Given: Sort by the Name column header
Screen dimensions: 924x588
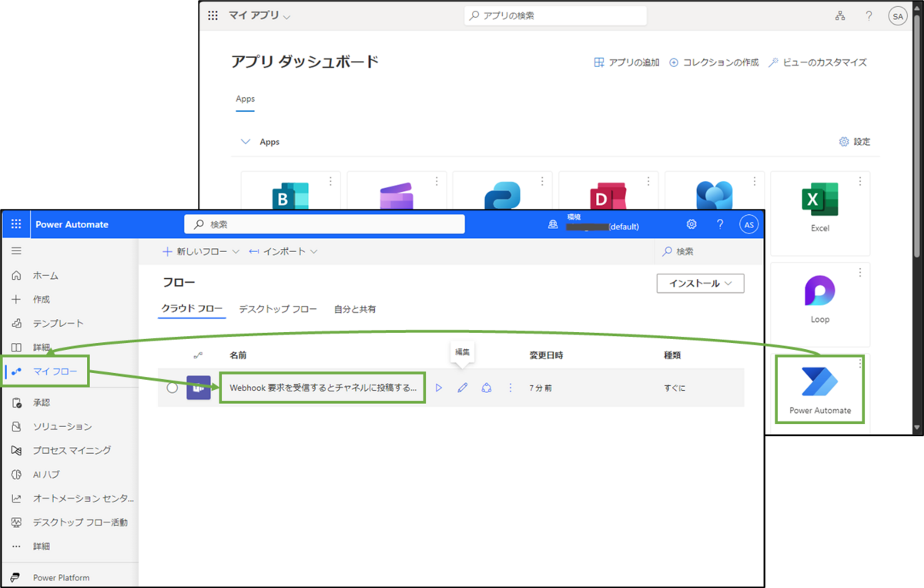Looking at the screenshot, I should [x=238, y=355].
